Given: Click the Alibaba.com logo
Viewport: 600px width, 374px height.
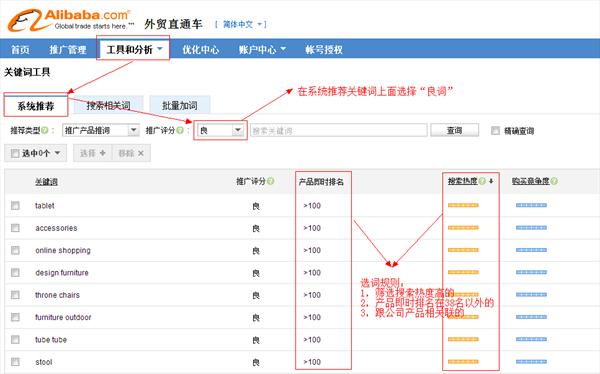Looking at the screenshot, I should [x=71, y=20].
